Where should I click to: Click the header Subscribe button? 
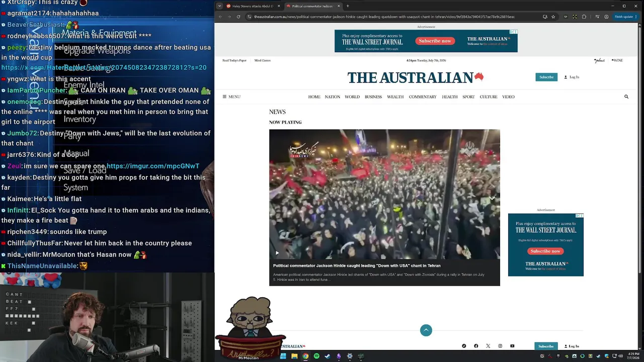(x=546, y=77)
